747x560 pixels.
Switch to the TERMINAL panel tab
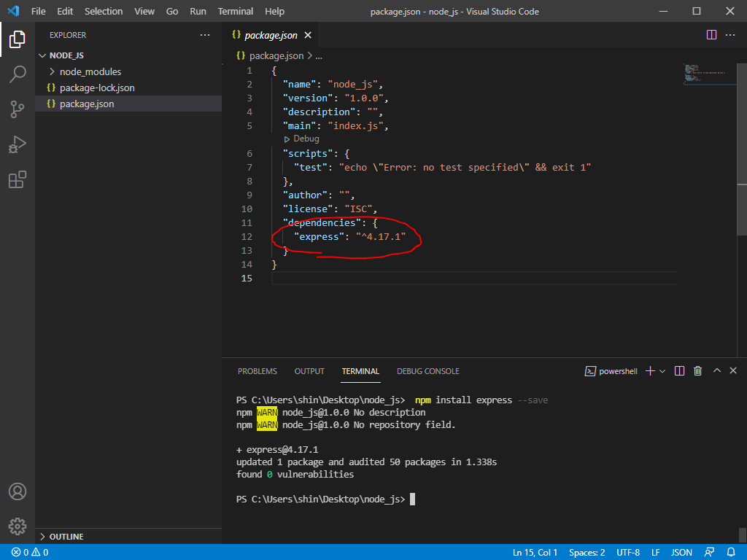[360, 371]
